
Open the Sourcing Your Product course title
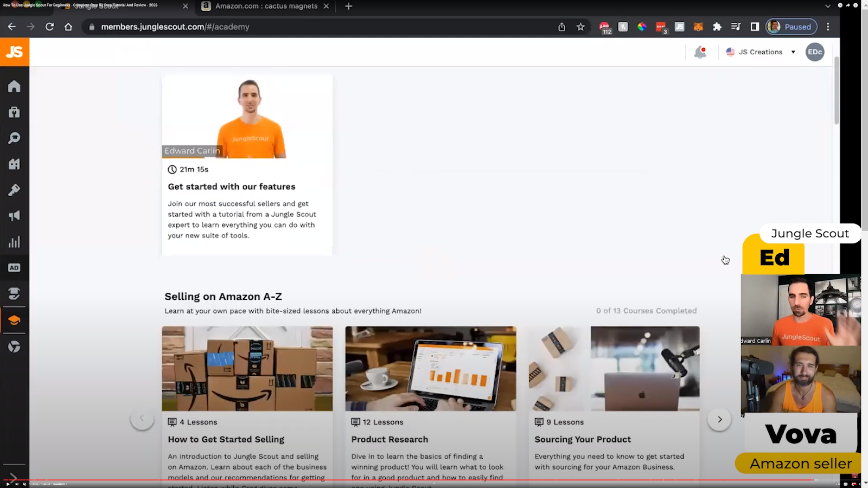[583, 439]
